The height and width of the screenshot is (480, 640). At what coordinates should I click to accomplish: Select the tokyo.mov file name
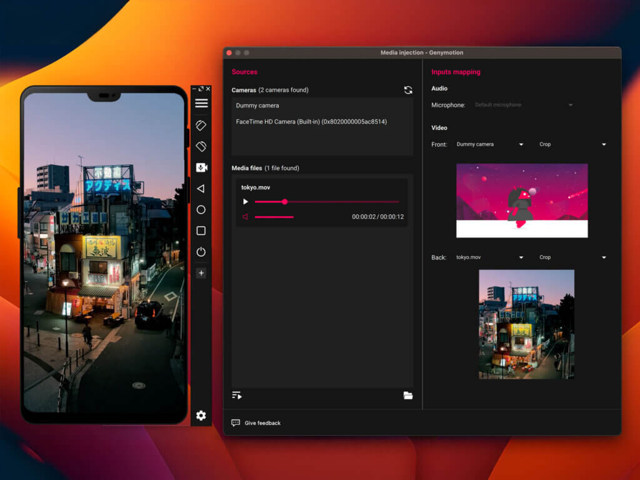(x=256, y=187)
